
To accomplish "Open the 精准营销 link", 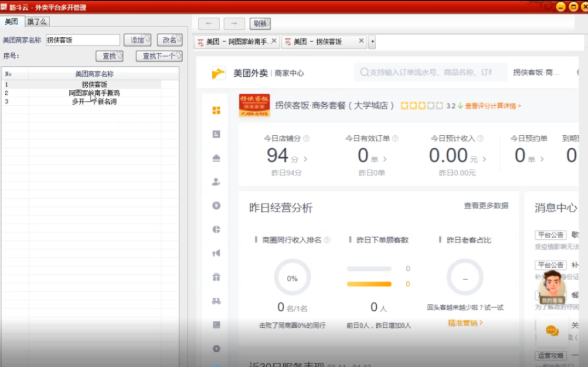I will (465, 323).
